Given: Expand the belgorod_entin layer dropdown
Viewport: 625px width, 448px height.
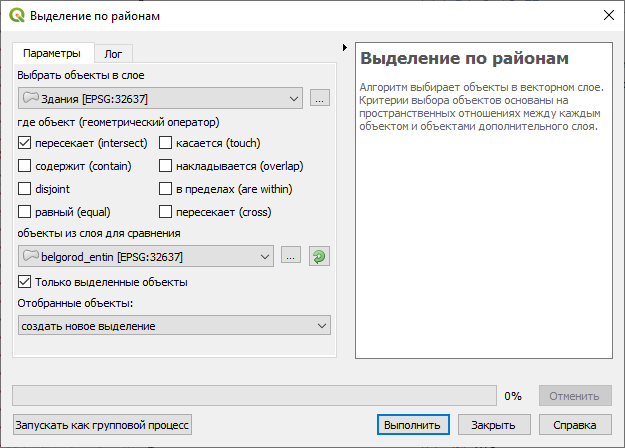Looking at the screenshot, I should coord(146,256).
